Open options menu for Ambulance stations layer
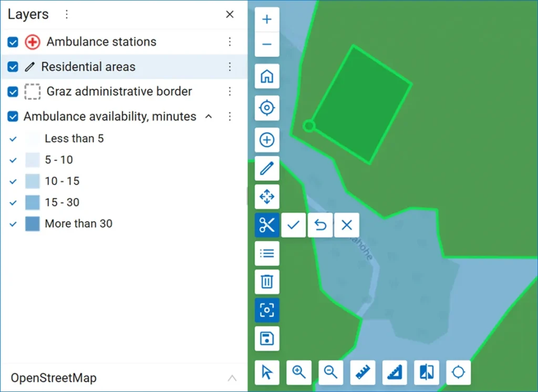 pyautogui.click(x=230, y=42)
